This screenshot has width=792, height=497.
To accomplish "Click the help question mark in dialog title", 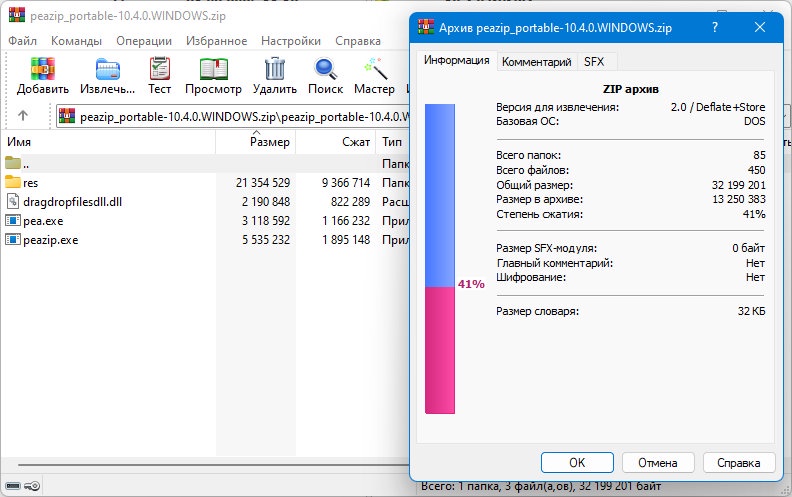I will click(x=715, y=27).
